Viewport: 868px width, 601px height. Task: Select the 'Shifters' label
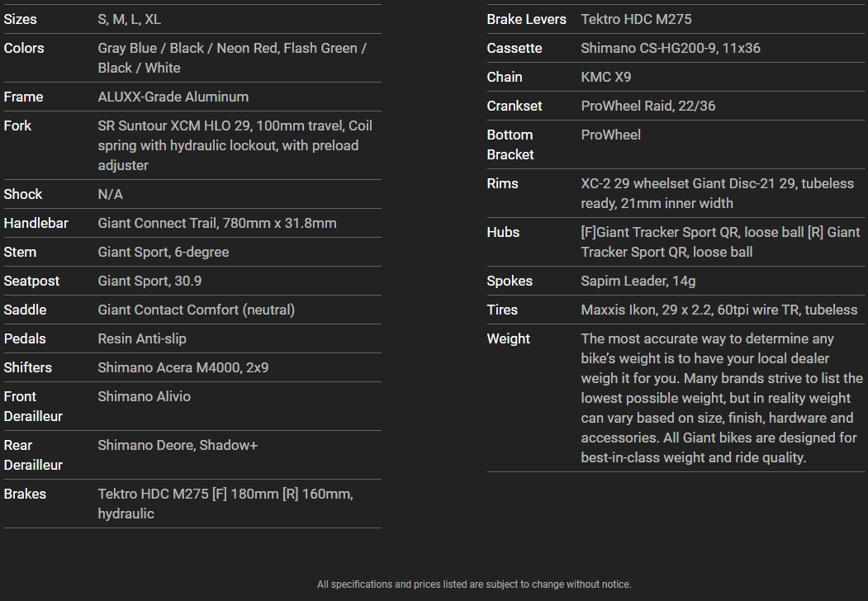pyautogui.click(x=28, y=367)
